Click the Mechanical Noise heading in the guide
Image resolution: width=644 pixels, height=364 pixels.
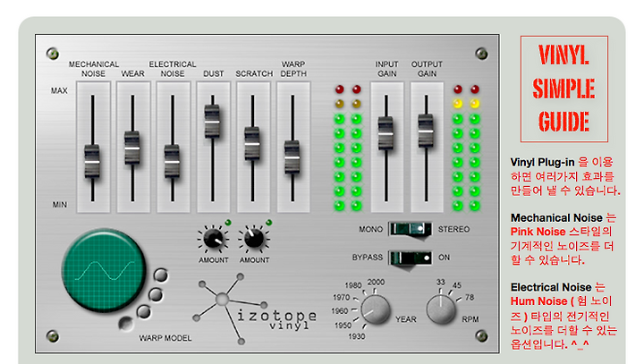click(556, 217)
